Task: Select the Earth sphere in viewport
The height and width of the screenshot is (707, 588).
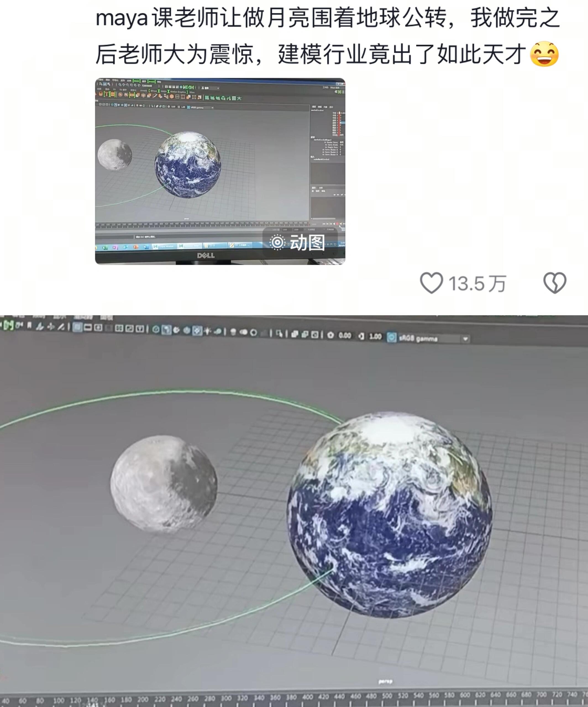Action: (390, 515)
